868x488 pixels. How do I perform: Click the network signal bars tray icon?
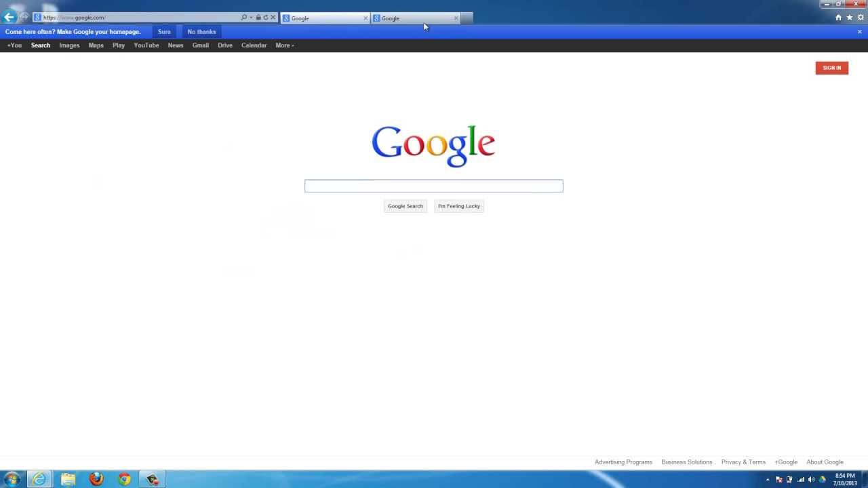click(801, 480)
